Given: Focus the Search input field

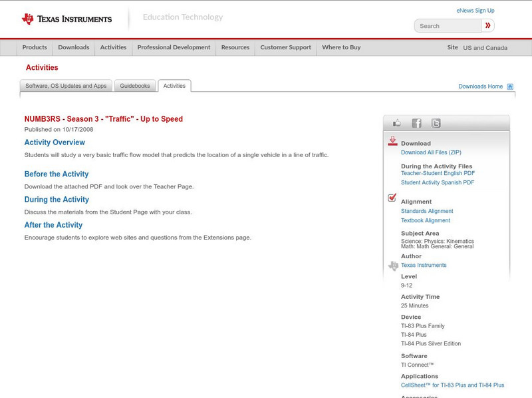Looking at the screenshot, I should [x=448, y=26].
